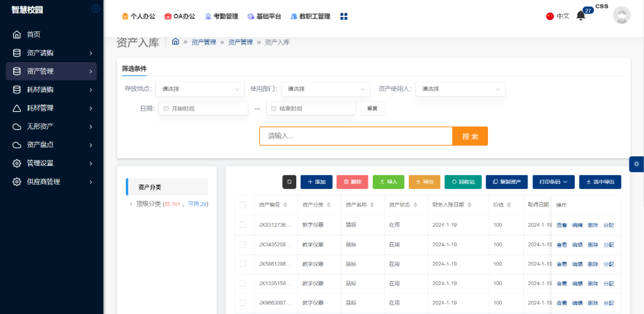Go to first 资产管理 breadcrumb link

pyautogui.click(x=204, y=42)
